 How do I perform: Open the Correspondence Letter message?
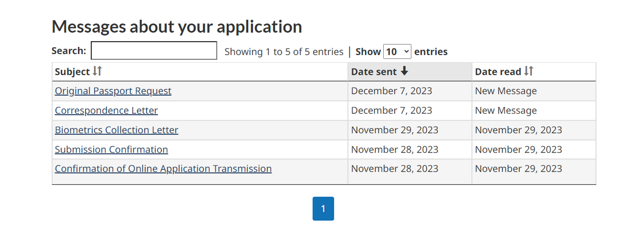(106, 110)
